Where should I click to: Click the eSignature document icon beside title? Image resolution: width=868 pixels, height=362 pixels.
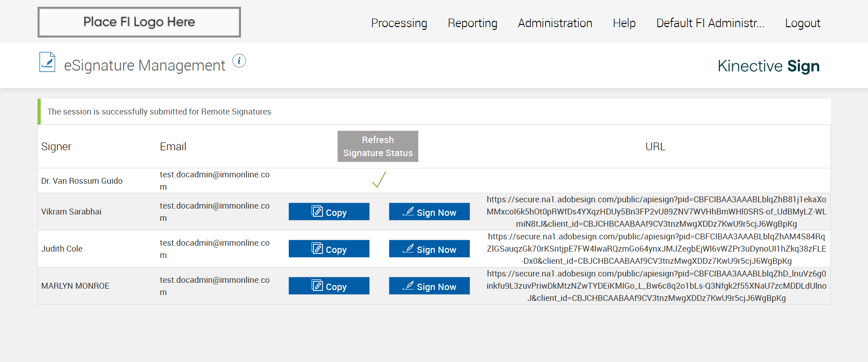click(x=47, y=62)
